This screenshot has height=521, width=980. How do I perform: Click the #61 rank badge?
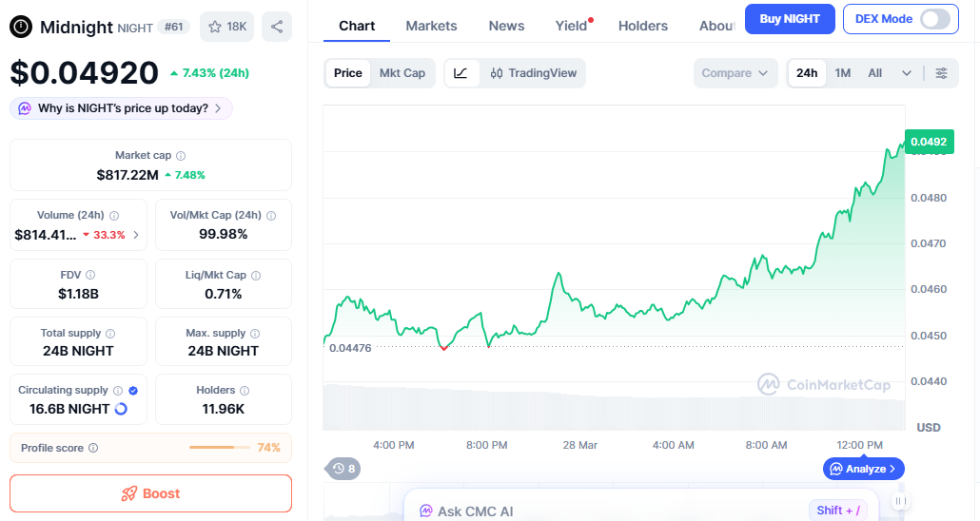[174, 27]
